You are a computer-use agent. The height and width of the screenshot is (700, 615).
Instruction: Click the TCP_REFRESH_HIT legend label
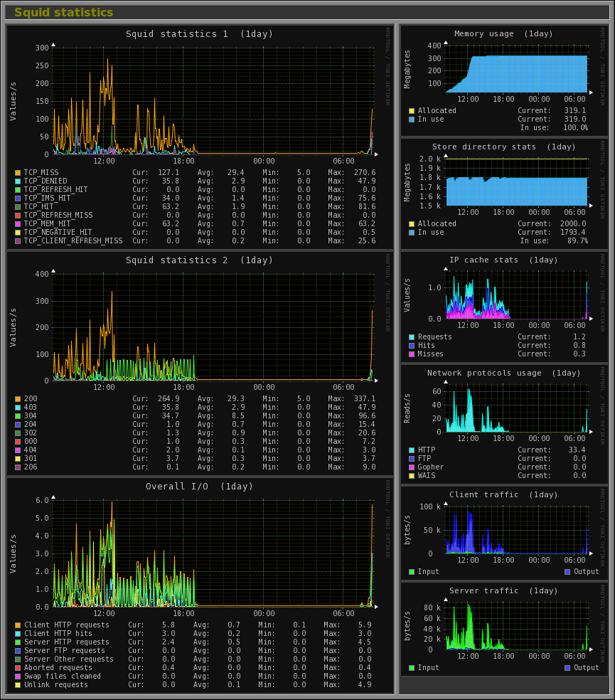click(55, 189)
